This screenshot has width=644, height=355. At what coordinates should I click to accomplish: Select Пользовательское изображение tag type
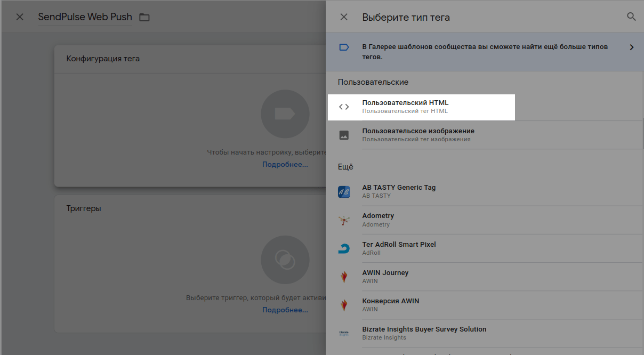[x=418, y=135]
